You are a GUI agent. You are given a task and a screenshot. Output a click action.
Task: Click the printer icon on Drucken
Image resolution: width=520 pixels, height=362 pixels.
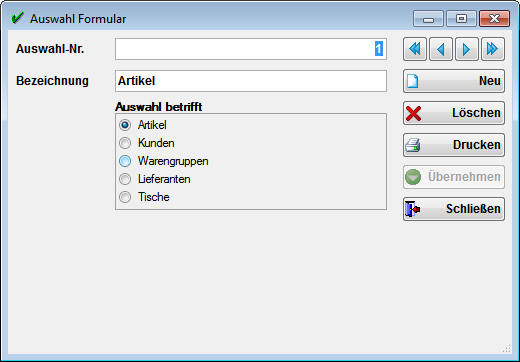point(413,145)
